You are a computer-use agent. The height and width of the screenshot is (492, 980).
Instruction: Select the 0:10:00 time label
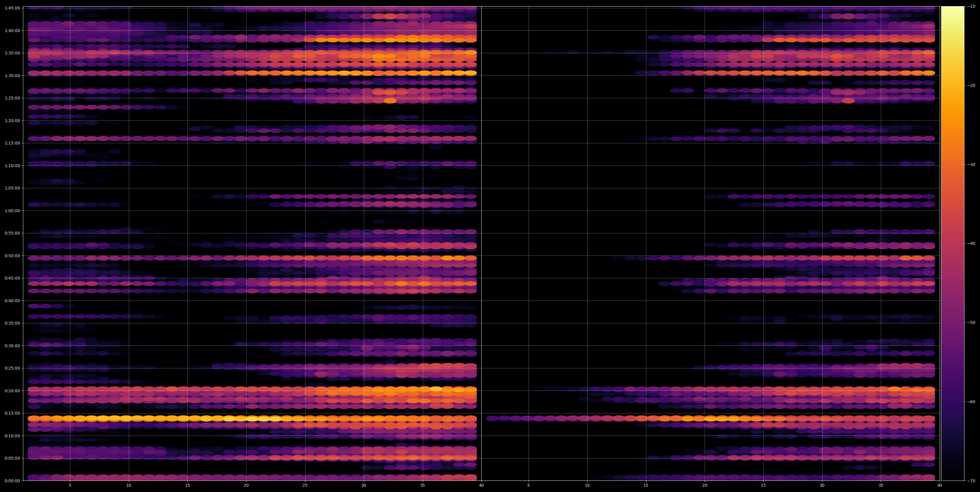click(x=12, y=436)
